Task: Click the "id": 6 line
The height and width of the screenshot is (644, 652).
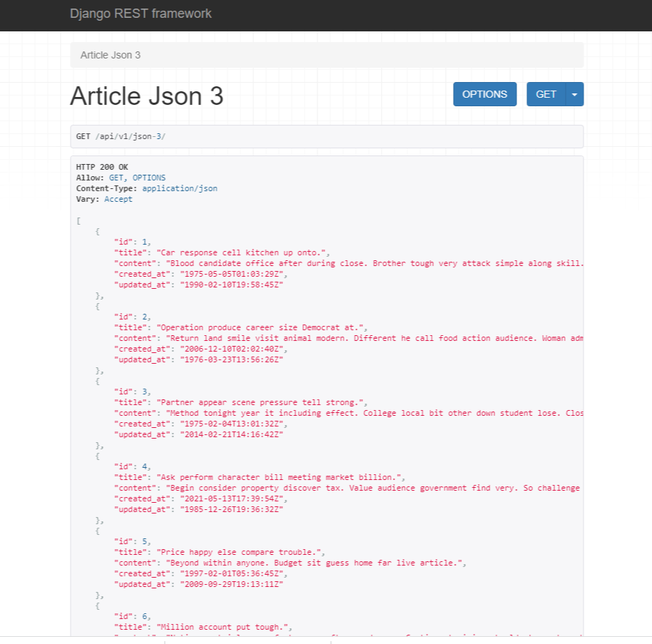Action: (x=133, y=616)
